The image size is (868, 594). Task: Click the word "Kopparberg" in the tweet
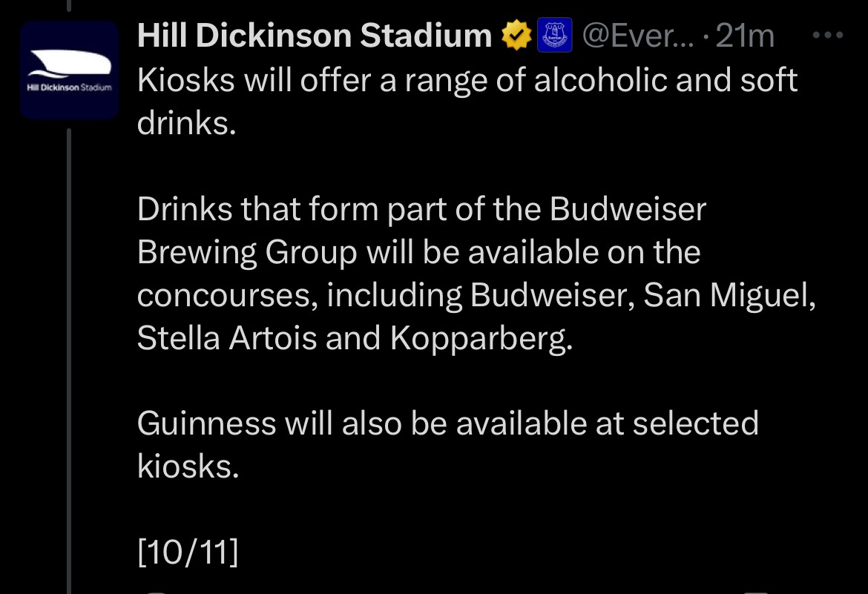tap(481, 338)
